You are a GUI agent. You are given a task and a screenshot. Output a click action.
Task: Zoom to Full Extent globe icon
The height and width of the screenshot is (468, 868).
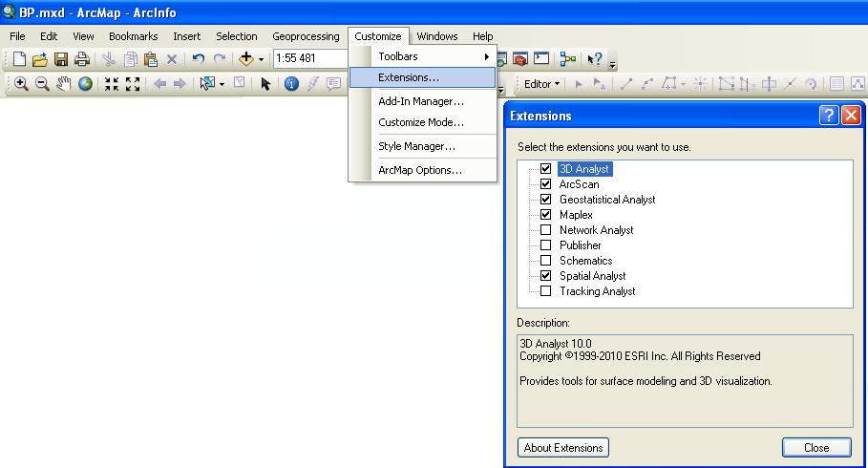[85, 84]
